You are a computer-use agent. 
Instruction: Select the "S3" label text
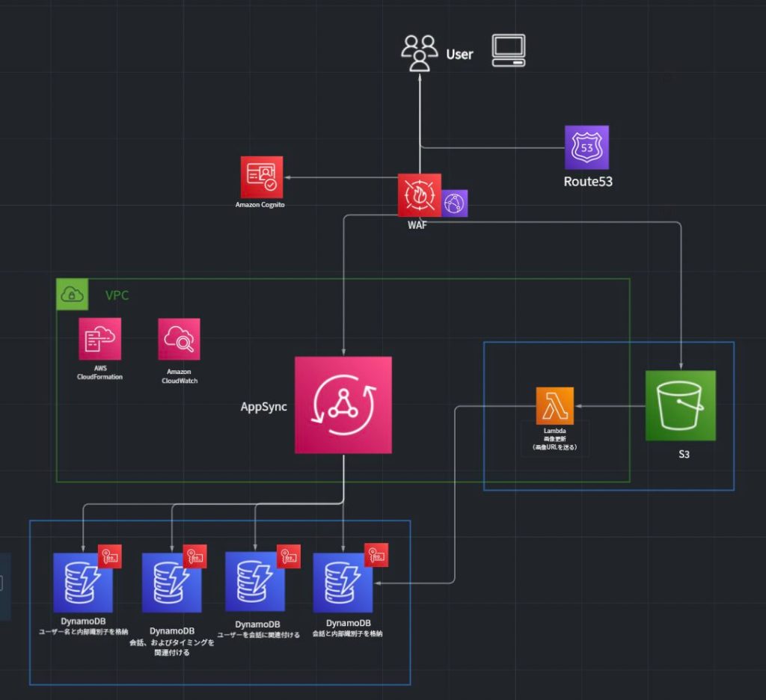[684, 454]
